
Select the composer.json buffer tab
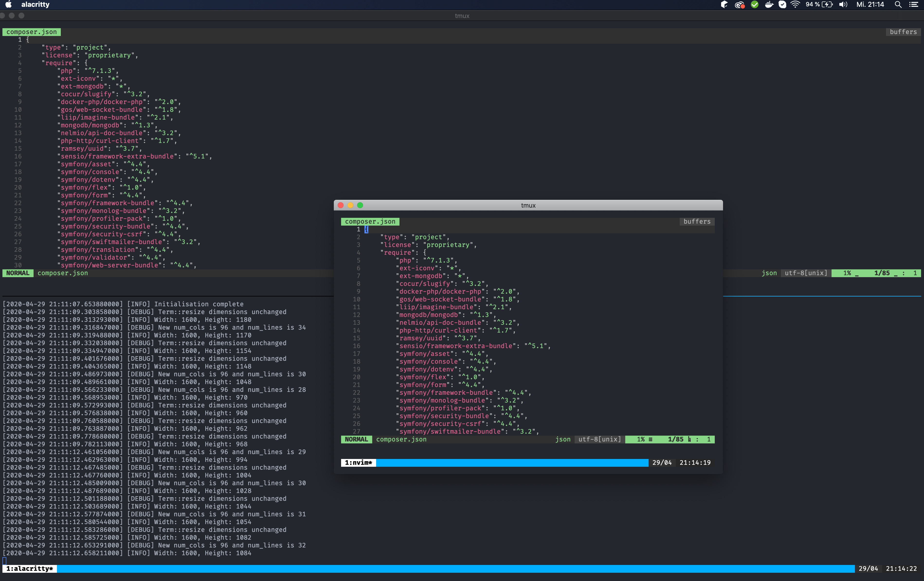click(x=31, y=32)
